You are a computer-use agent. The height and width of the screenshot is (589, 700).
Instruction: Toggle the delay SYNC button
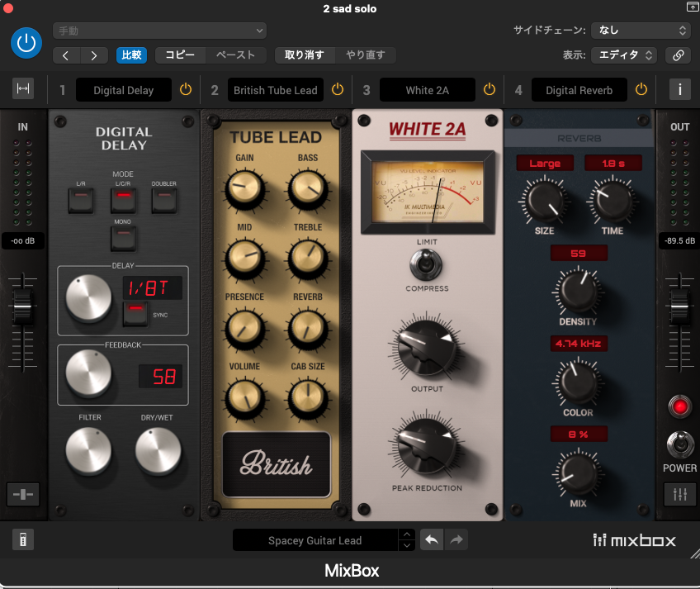[135, 313]
